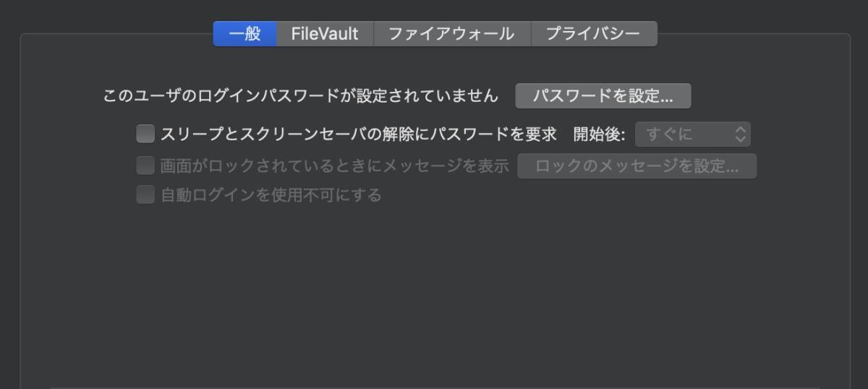
Task: Open the すぐに delay dropdown
Action: [x=692, y=134]
